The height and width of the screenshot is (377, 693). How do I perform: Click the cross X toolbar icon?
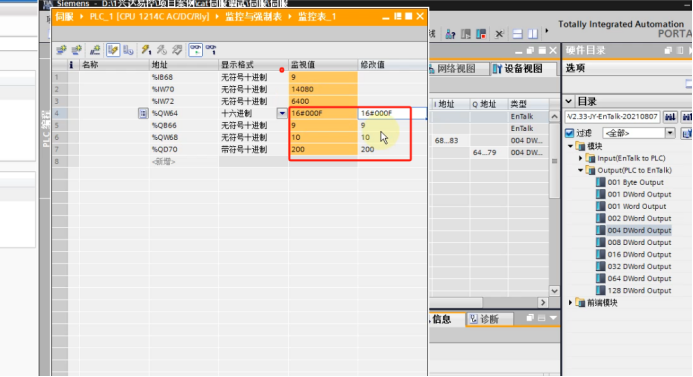tap(499, 34)
